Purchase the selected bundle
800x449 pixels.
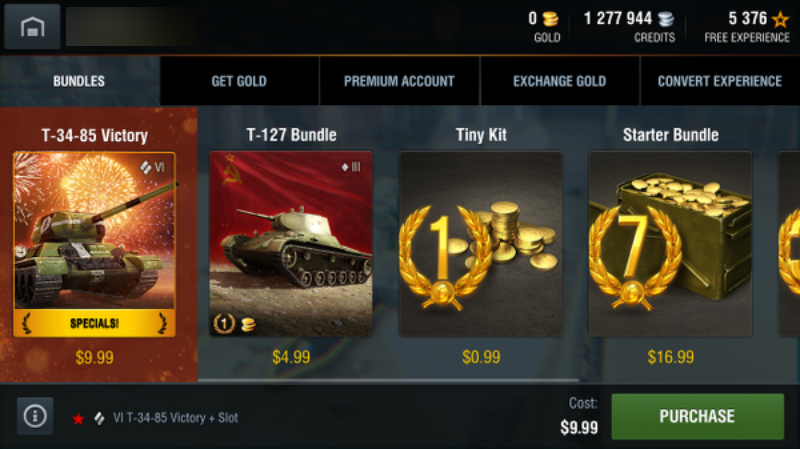[x=697, y=416]
